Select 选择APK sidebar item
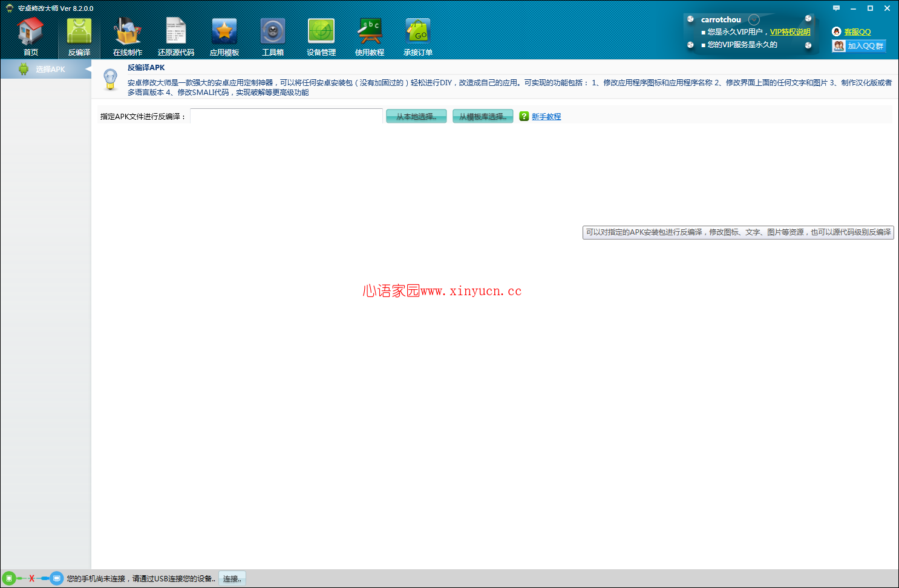The image size is (899, 588). click(x=45, y=69)
